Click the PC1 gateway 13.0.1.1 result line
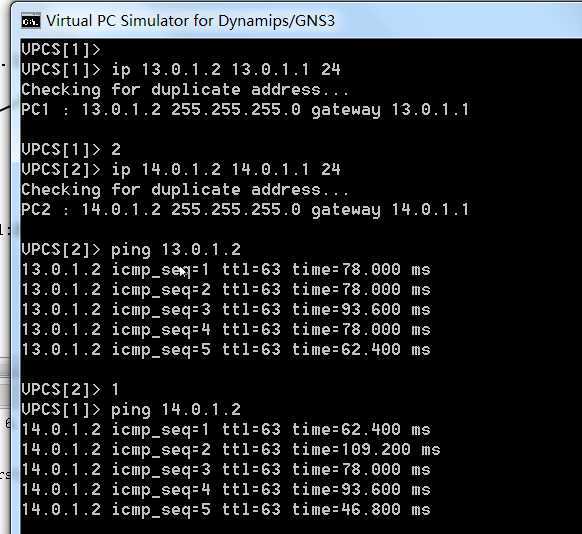The height and width of the screenshot is (534, 582). coord(245,109)
